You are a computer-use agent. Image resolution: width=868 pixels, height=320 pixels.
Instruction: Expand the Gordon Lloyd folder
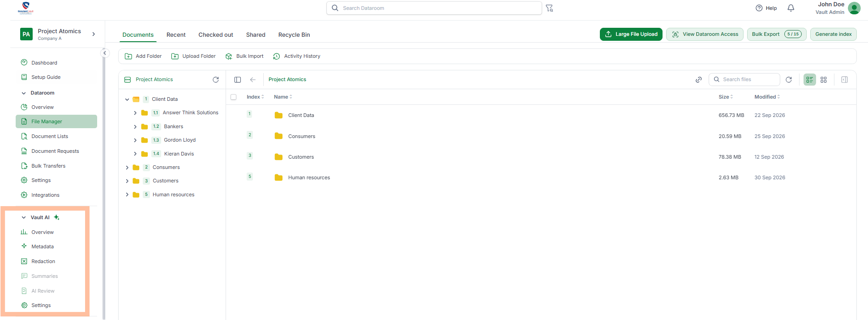[135, 140]
